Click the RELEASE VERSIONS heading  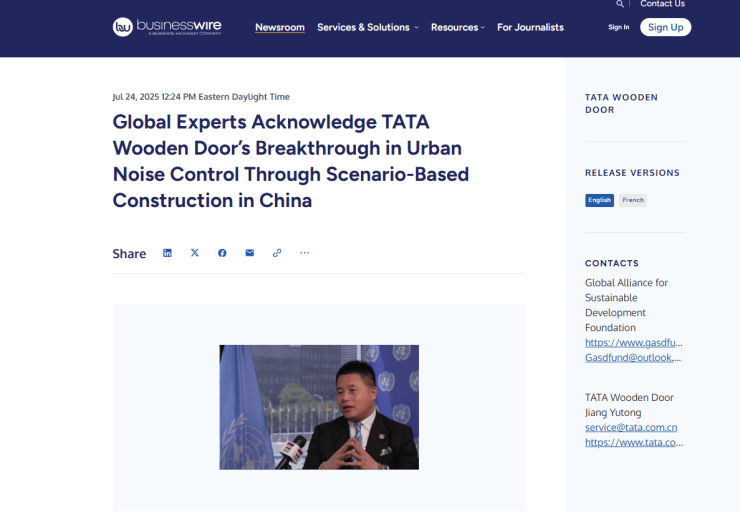point(632,173)
